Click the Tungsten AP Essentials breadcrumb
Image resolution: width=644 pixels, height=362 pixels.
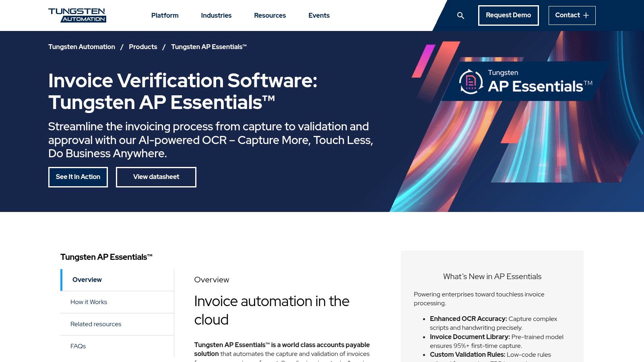(208, 47)
